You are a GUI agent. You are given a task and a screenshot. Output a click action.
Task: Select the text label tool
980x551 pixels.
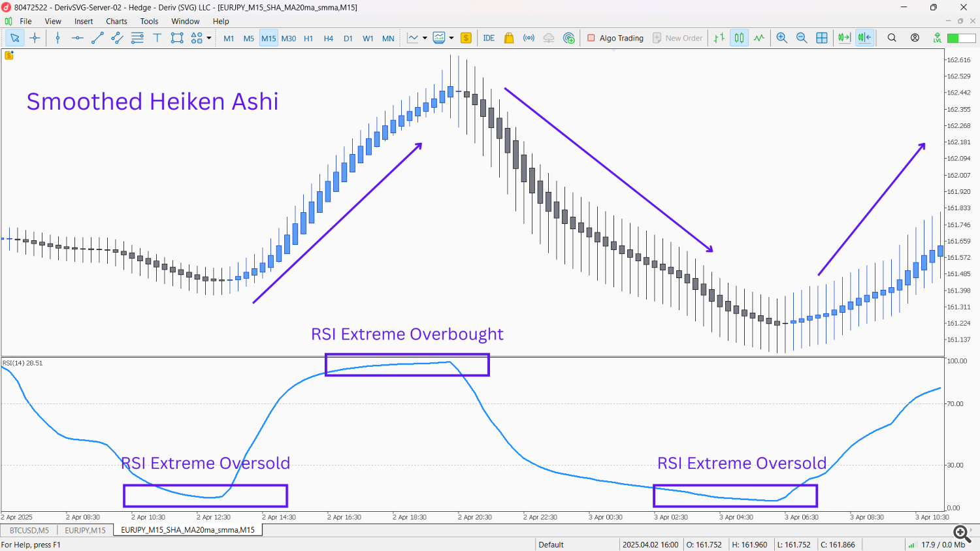(157, 38)
